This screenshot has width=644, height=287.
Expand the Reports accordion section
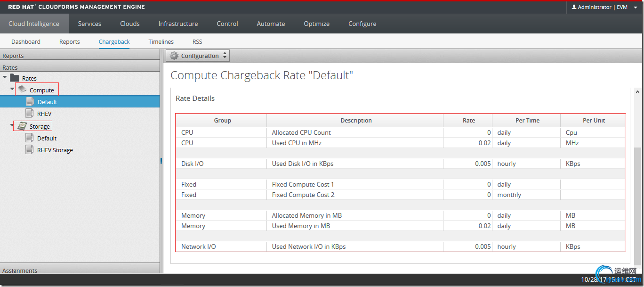pos(80,56)
